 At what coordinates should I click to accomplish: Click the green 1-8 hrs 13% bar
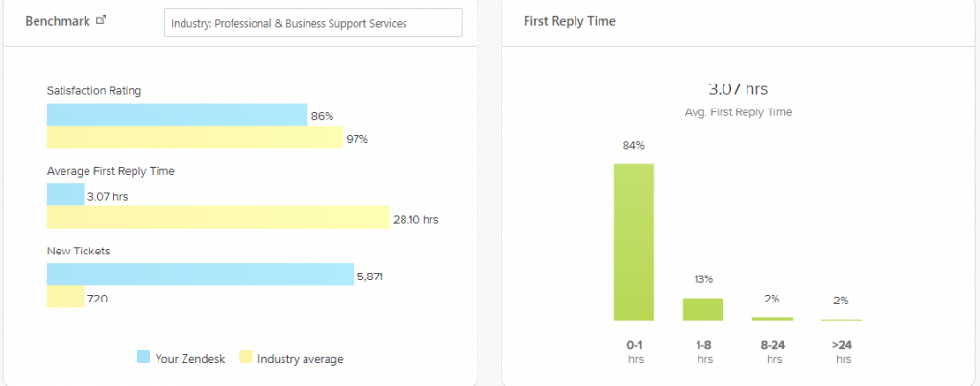coord(703,309)
